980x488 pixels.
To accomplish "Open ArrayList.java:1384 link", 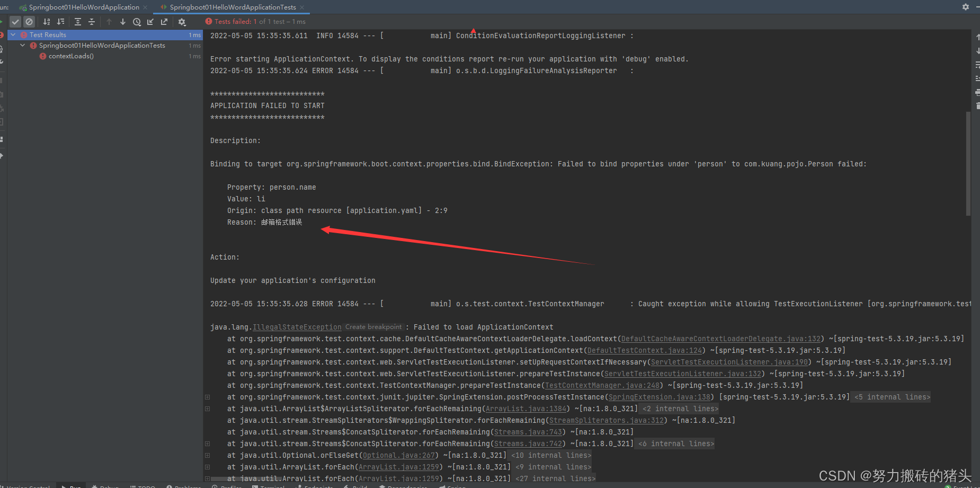I will click(x=526, y=409).
